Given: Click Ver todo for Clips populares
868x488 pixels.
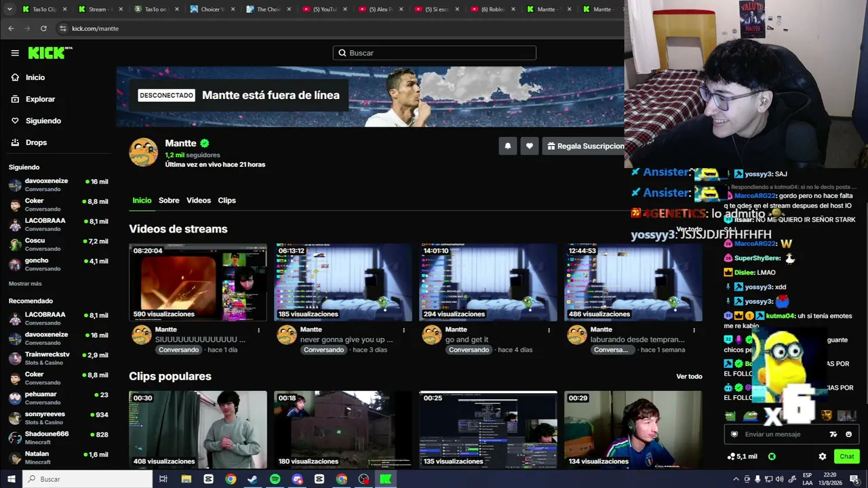Looking at the screenshot, I should click(x=689, y=377).
